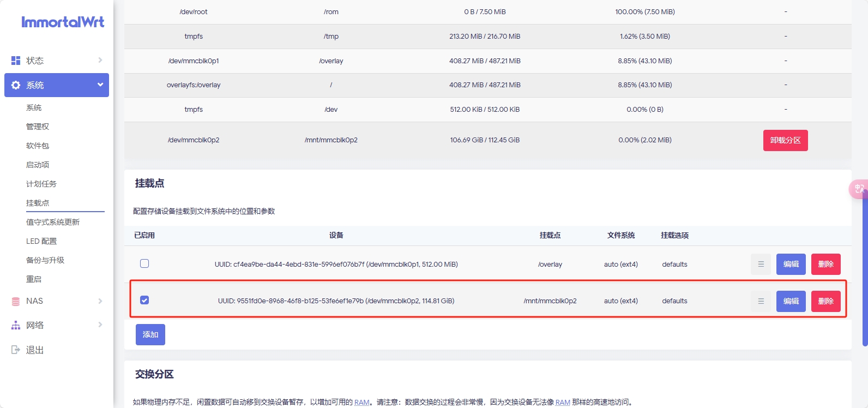Enable the /overlay mount point checkbox
868x408 pixels.
[x=144, y=263]
